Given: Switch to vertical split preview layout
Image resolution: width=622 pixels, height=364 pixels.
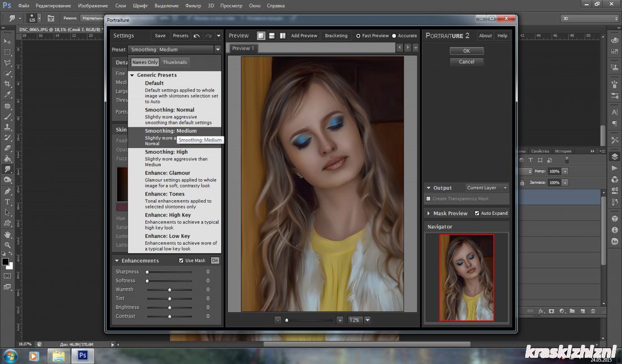Looking at the screenshot, I should coord(282,36).
